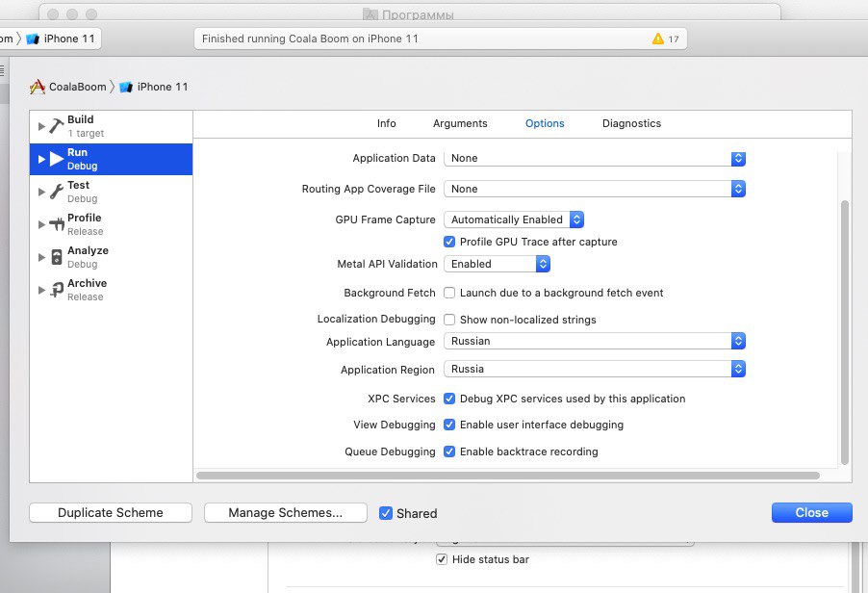
Task: Click the 'XPC Services' label
Action: click(401, 399)
